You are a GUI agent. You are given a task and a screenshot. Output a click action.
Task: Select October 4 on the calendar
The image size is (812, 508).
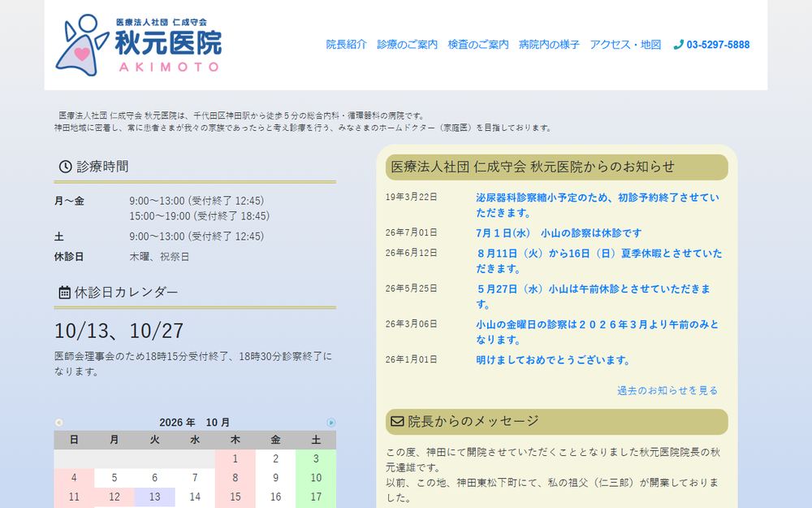74,478
